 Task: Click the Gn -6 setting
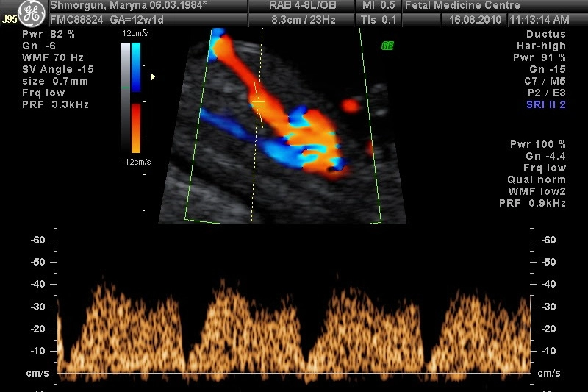coord(39,46)
